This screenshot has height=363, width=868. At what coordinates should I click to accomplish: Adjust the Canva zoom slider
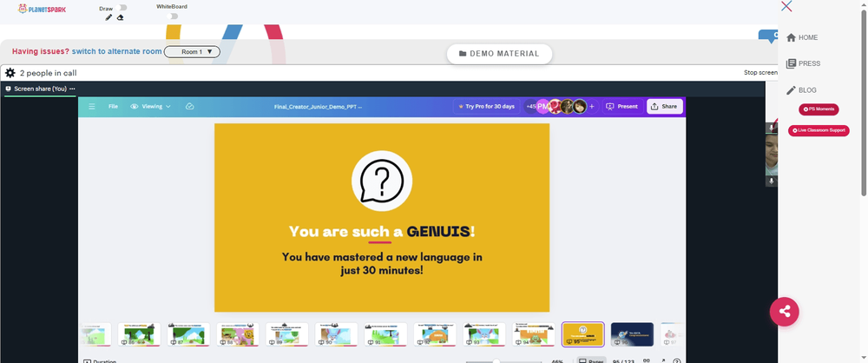coord(496,361)
